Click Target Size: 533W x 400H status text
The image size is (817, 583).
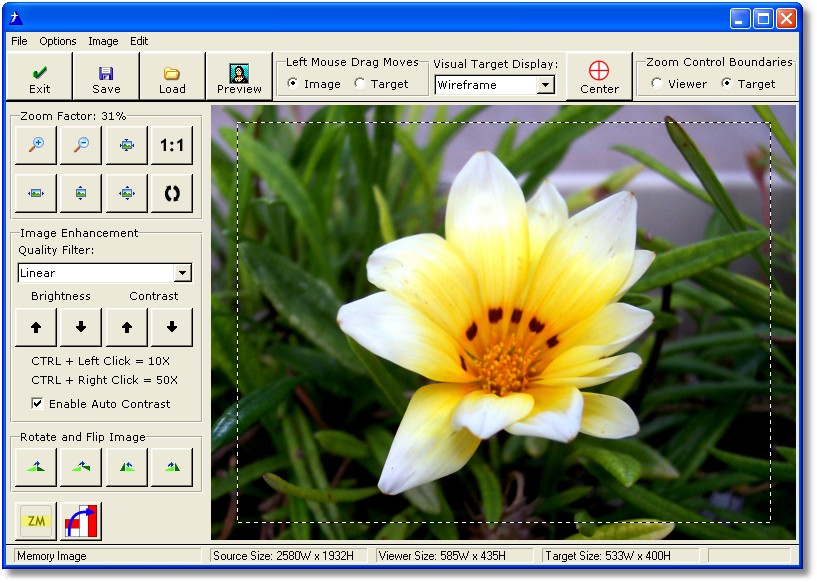(608, 556)
